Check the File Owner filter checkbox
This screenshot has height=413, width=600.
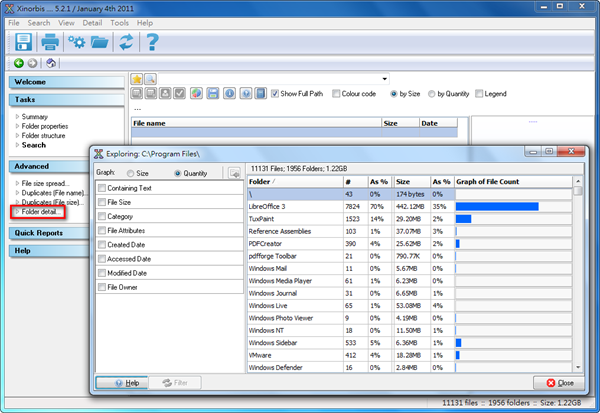click(102, 287)
